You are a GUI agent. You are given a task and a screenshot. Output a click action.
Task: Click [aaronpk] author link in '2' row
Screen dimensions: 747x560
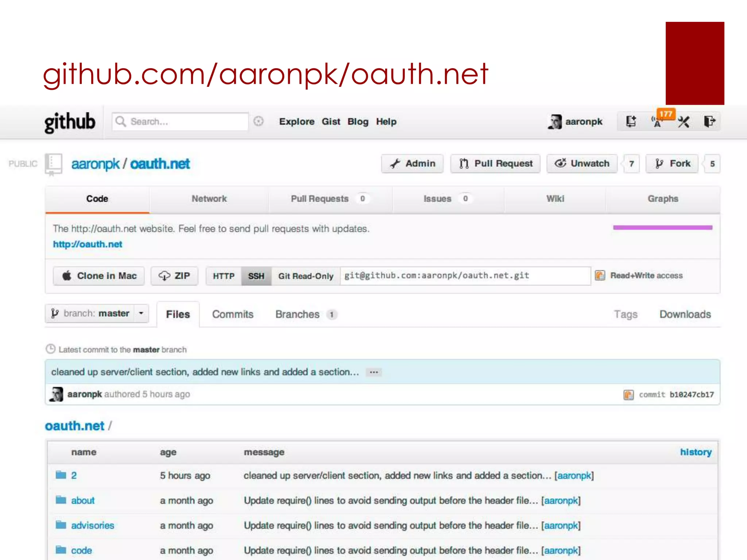[x=574, y=475]
